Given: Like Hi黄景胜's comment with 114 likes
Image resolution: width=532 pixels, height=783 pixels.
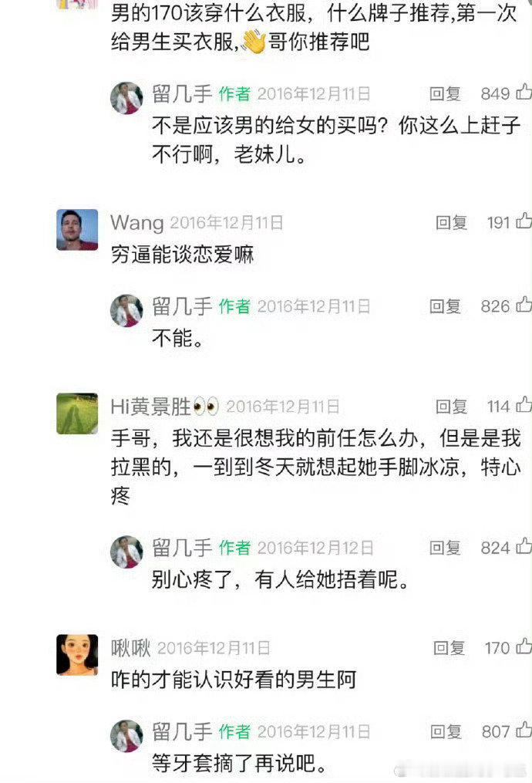Looking at the screenshot, I should coord(523,405).
